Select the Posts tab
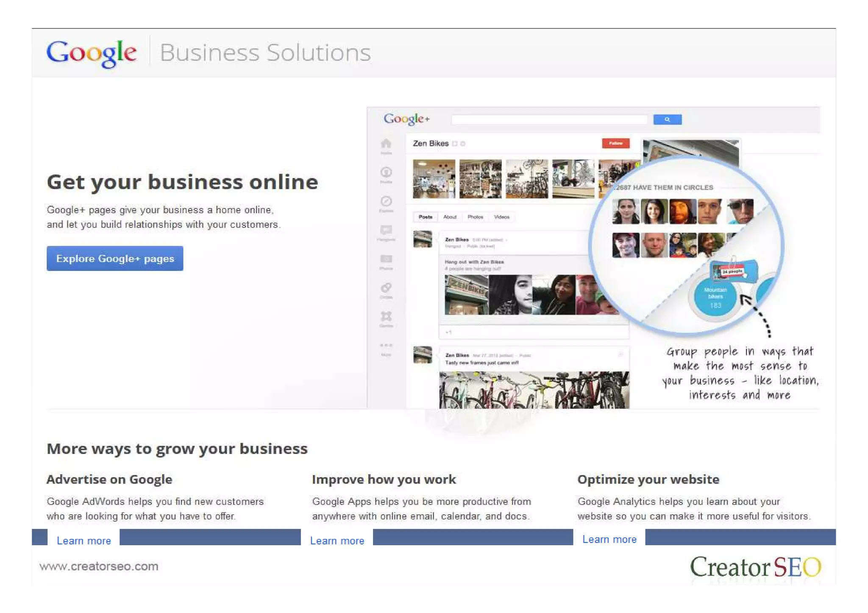The width and height of the screenshot is (868, 613). point(425,217)
